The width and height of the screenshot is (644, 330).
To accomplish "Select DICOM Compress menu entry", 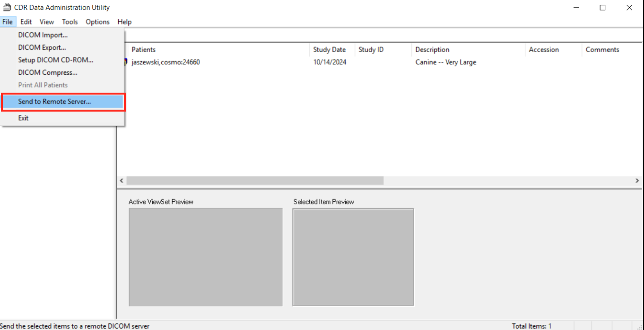I will (47, 72).
